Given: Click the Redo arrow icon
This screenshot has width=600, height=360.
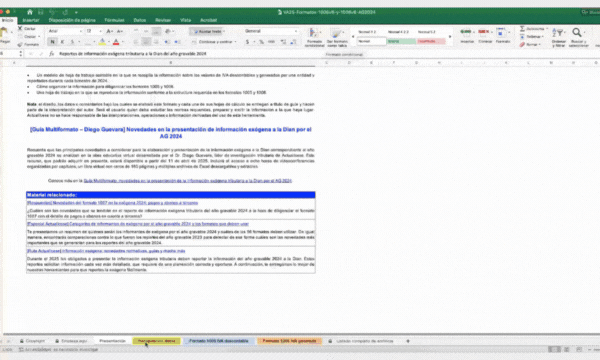Looking at the screenshot, I should 65,12.
